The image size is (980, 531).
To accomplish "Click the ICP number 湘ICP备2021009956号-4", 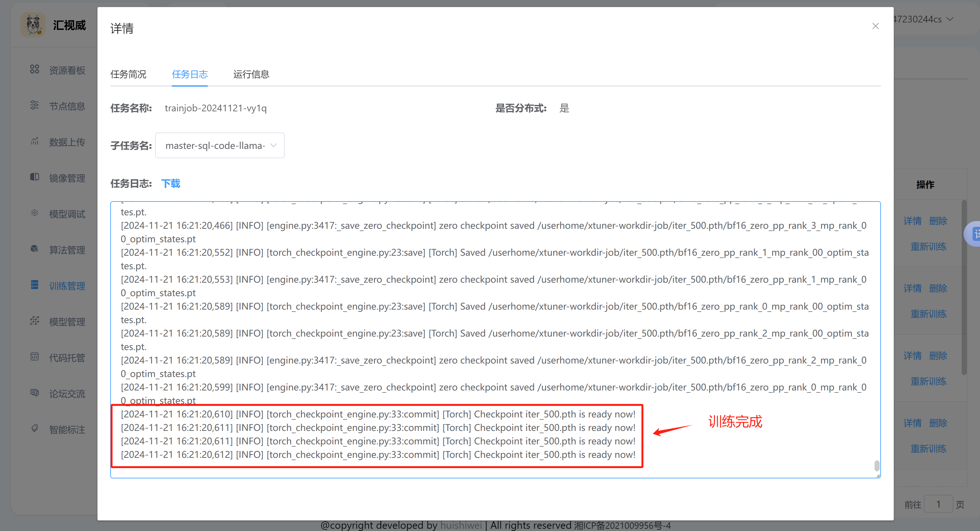I will (x=622, y=525).
